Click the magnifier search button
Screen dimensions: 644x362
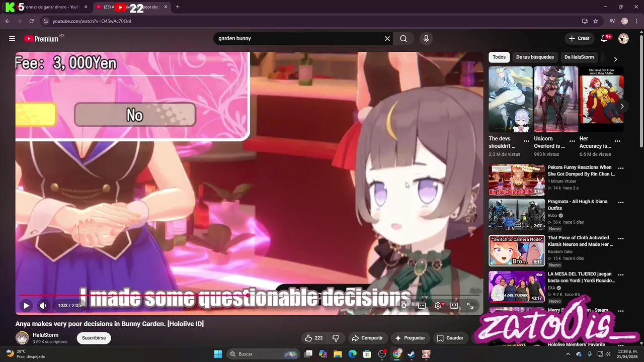tap(404, 39)
